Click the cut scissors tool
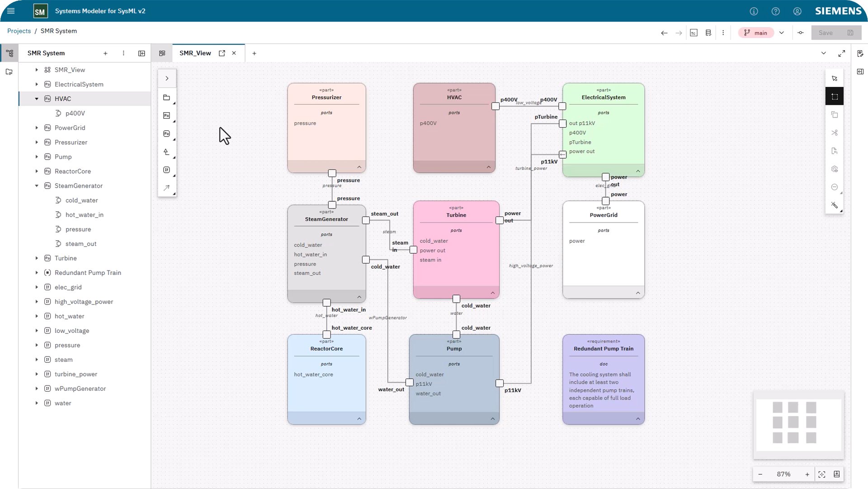 (835, 133)
